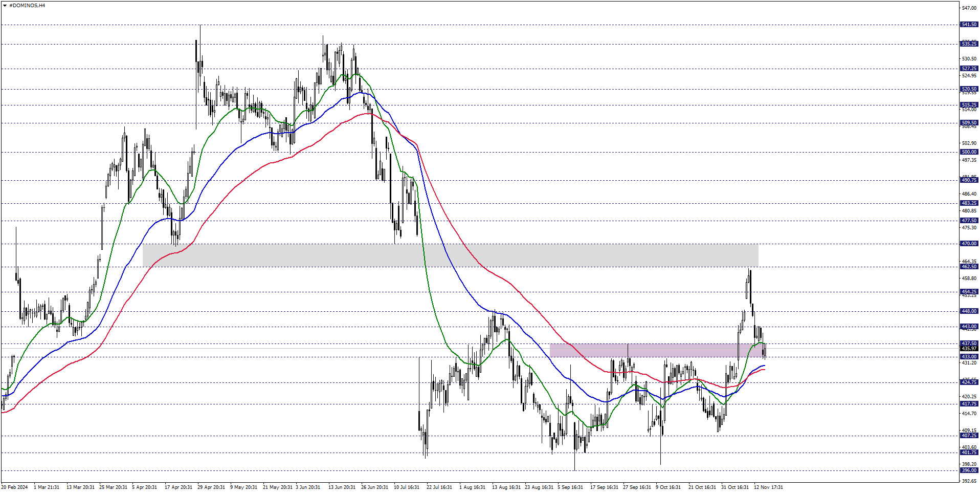Viewport: 980px width, 493px height.
Task: Click the 5 Apr 20:31 time label
Action: (145, 487)
